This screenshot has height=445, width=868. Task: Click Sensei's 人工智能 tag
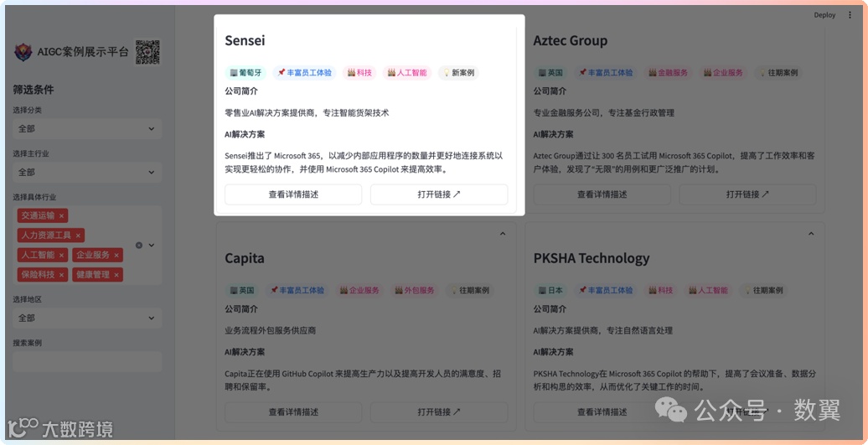pos(407,73)
